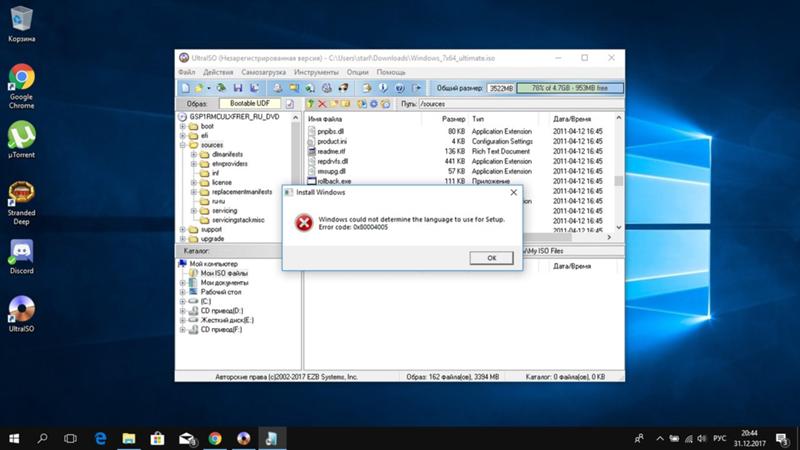Click the Convert image toolbar icon
The width and height of the screenshot is (800, 450).
click(x=310, y=88)
